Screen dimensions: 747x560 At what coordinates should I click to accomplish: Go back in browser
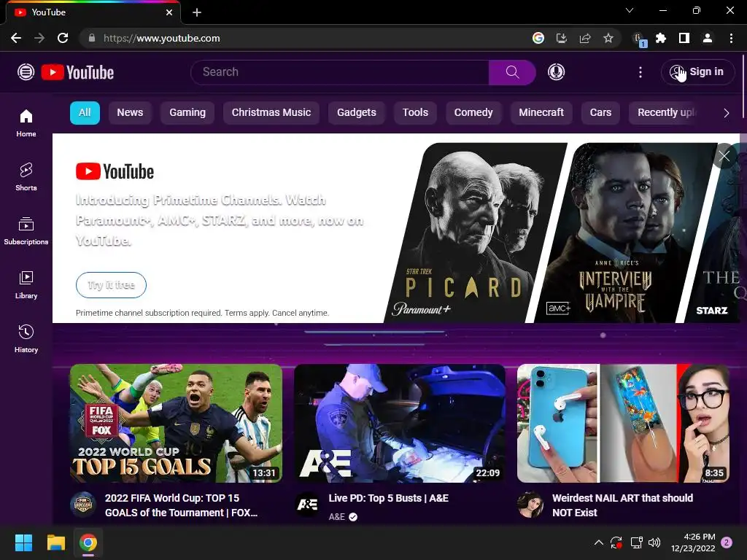tap(16, 38)
